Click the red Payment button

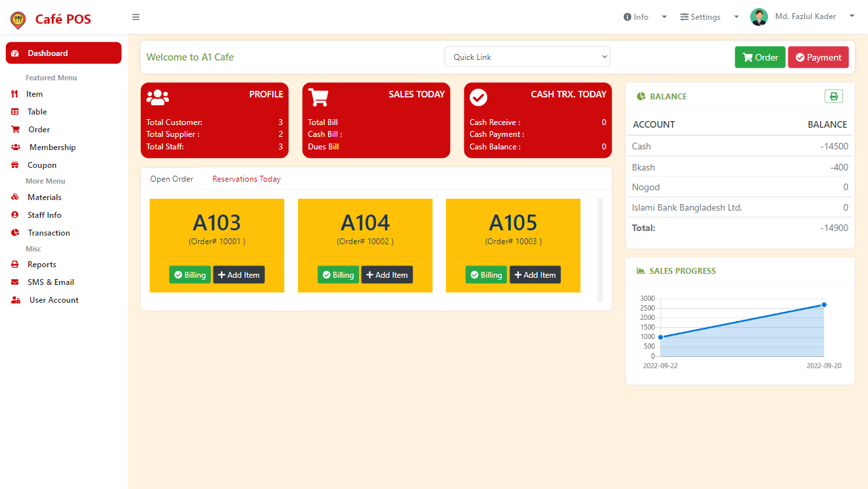[x=818, y=57]
